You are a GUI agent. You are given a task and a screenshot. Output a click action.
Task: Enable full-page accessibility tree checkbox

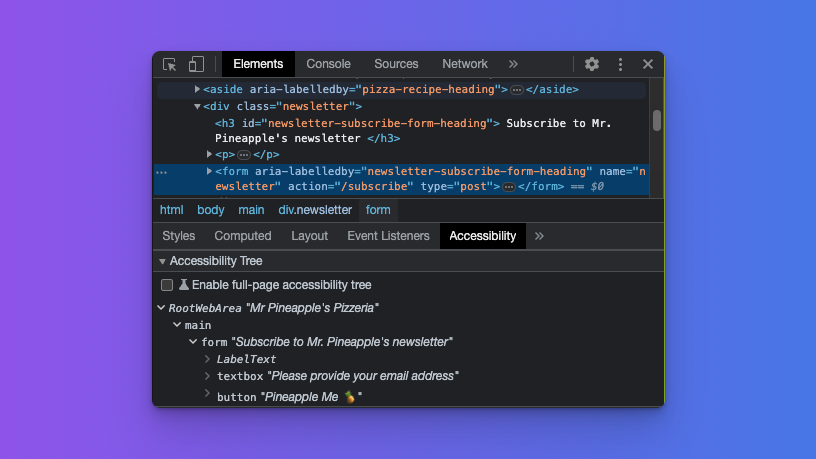click(167, 285)
